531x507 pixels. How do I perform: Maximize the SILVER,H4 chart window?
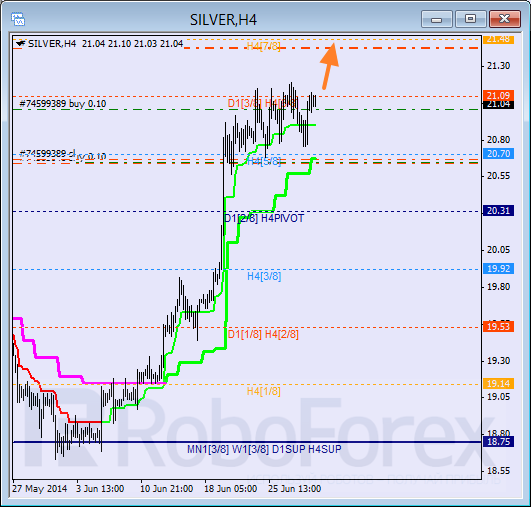(x=470, y=19)
